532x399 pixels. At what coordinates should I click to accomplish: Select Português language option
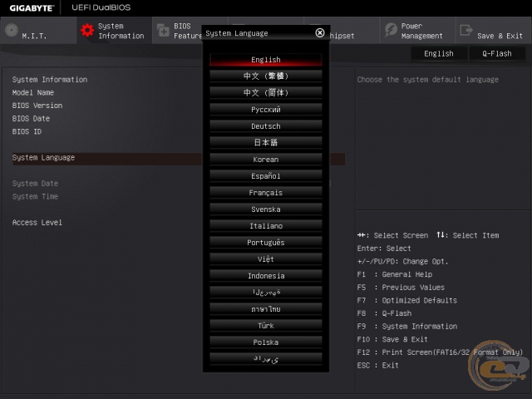pos(266,243)
